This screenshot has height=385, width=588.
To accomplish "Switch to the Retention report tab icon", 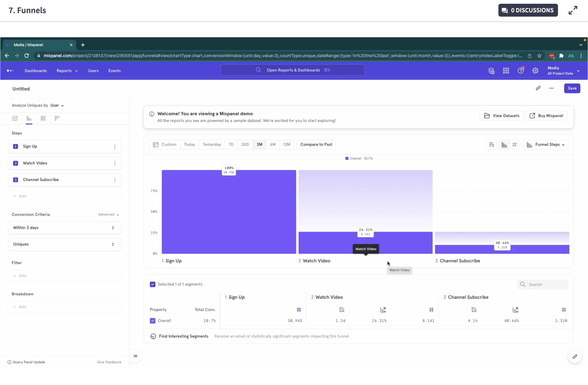I will point(57,118).
